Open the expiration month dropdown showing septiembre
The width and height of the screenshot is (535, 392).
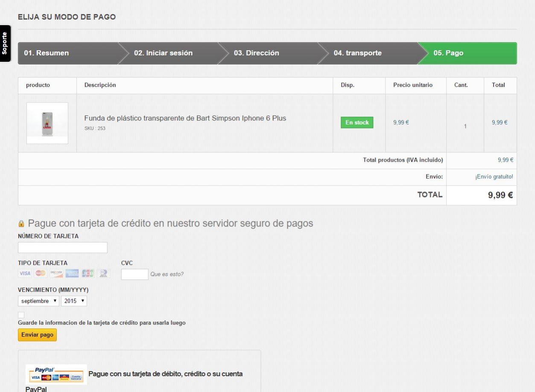(x=38, y=301)
